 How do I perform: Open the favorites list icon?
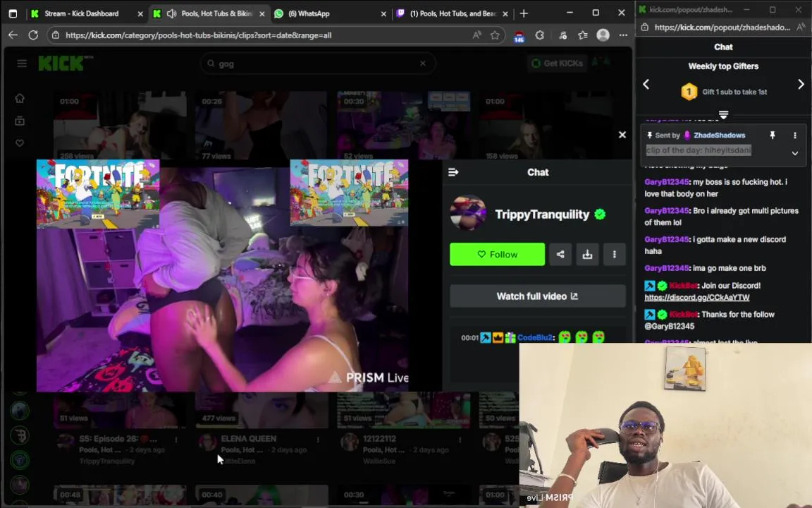(x=583, y=35)
